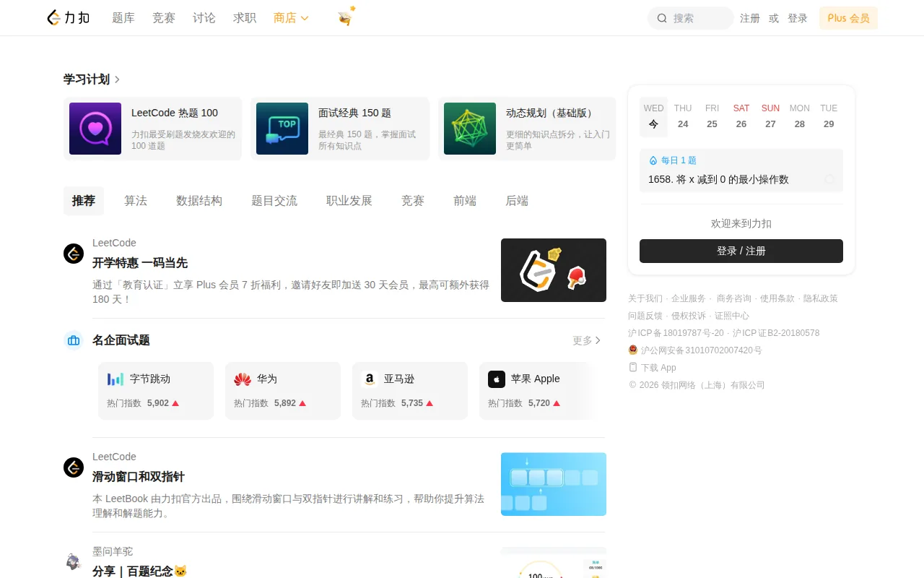Image resolution: width=924 pixels, height=578 pixels.
Task: Open the Plus 会员 button
Action: point(848,18)
